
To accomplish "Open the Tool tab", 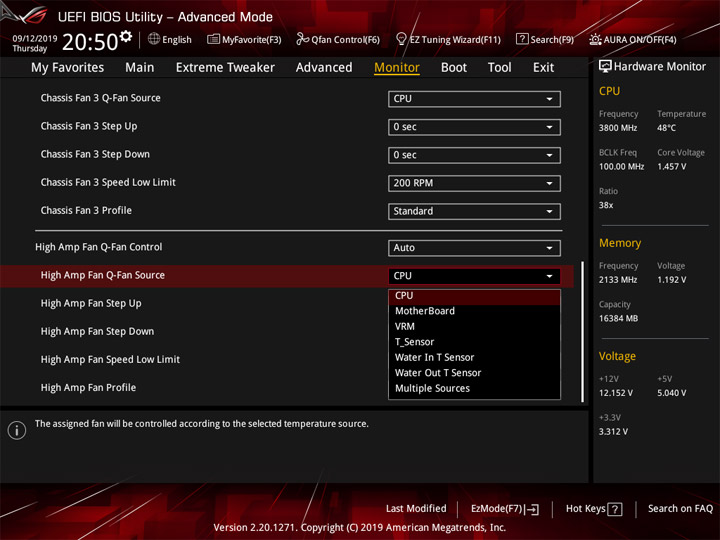I will coord(499,68).
